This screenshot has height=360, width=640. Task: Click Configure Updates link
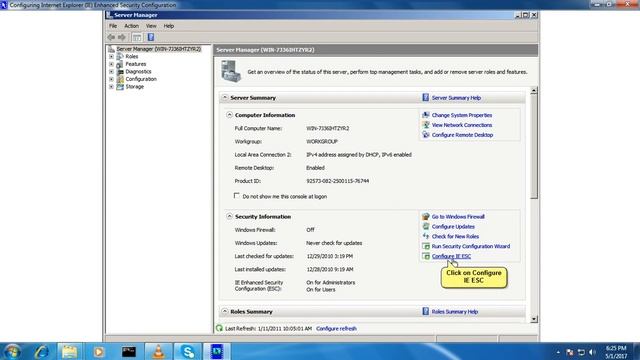[x=453, y=227]
